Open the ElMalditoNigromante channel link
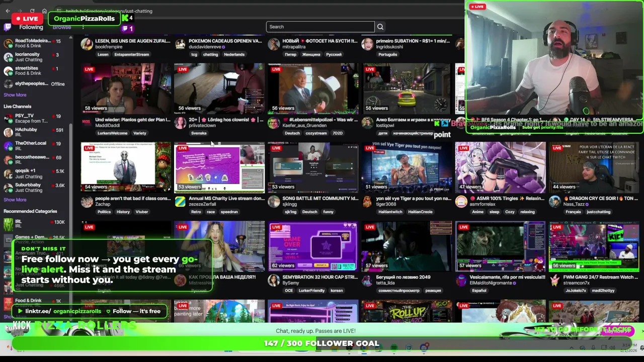This screenshot has width=644, height=362. pos(491,283)
